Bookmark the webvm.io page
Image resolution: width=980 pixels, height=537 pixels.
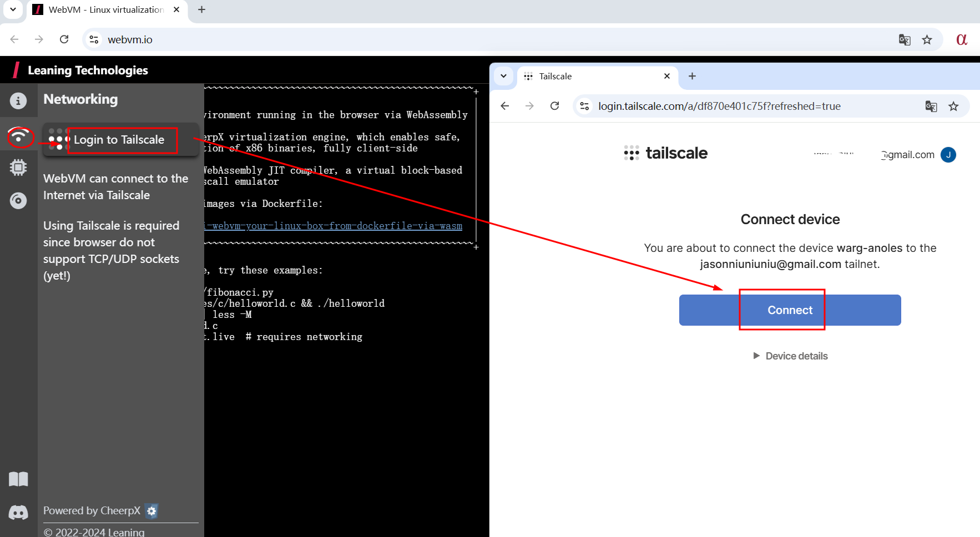point(927,39)
